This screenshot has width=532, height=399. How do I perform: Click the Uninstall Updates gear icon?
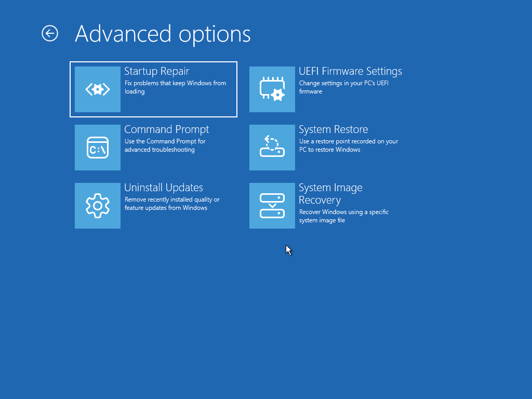point(98,205)
